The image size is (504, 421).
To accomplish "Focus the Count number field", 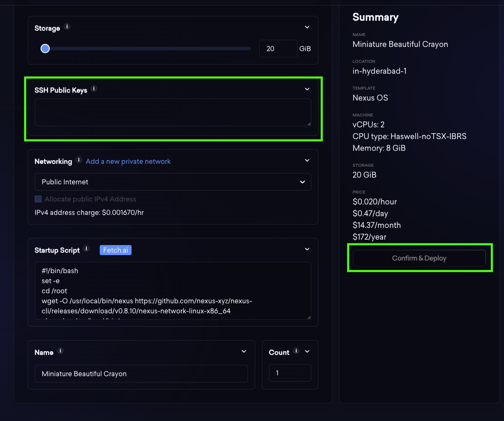I will [290, 373].
